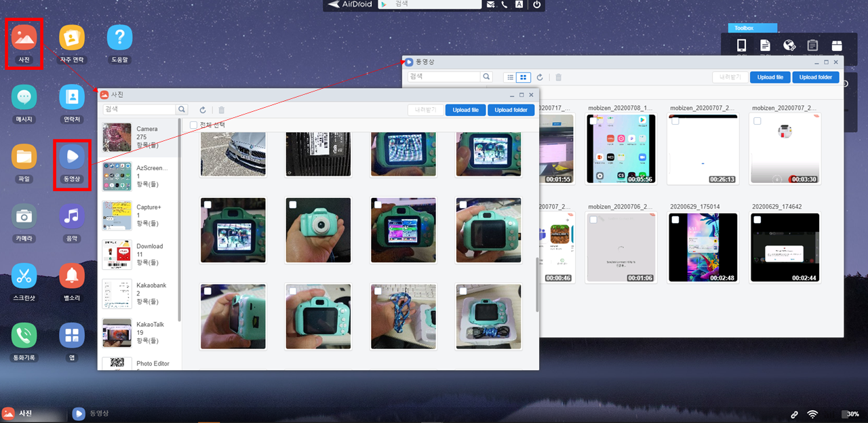Open the 통화기록 call log icon
Viewport: 868px width, 423px height.
pyautogui.click(x=24, y=336)
